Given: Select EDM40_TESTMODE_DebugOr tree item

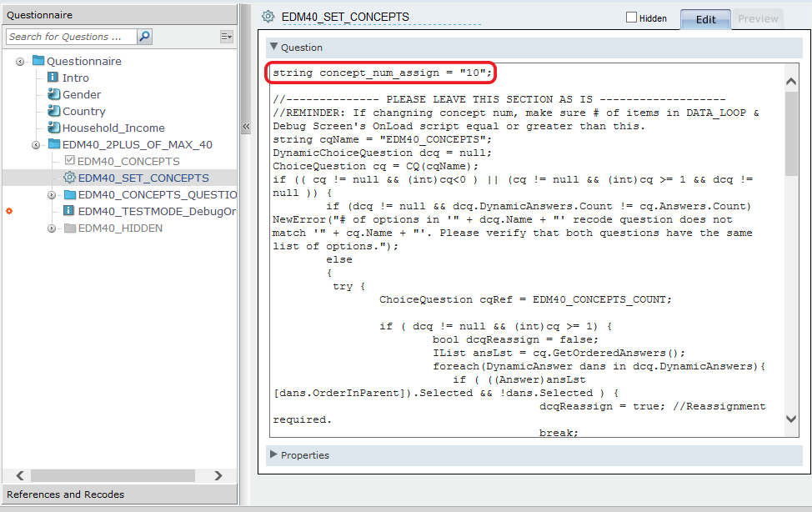Looking at the screenshot, I should (x=157, y=212).
